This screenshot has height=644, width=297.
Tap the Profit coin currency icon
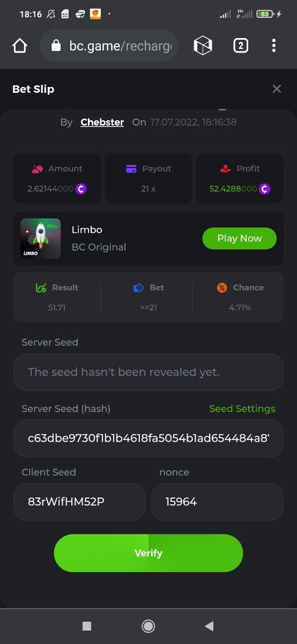click(264, 189)
